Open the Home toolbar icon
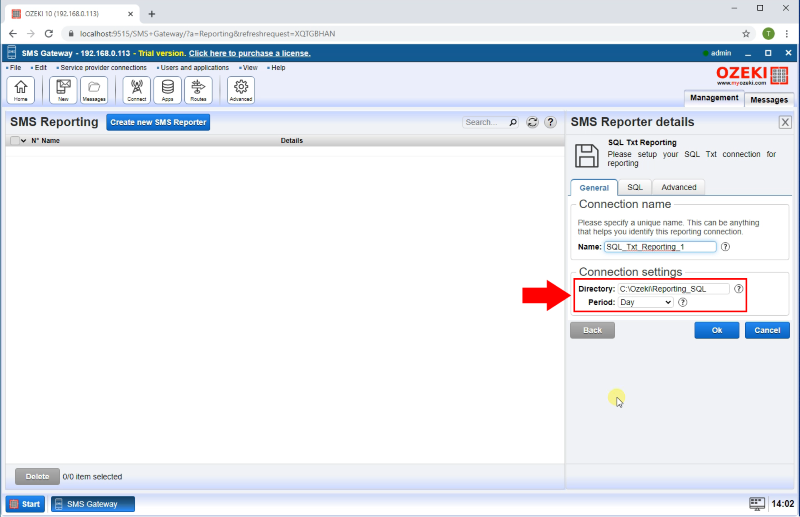This screenshot has height=517, width=800. point(21,90)
